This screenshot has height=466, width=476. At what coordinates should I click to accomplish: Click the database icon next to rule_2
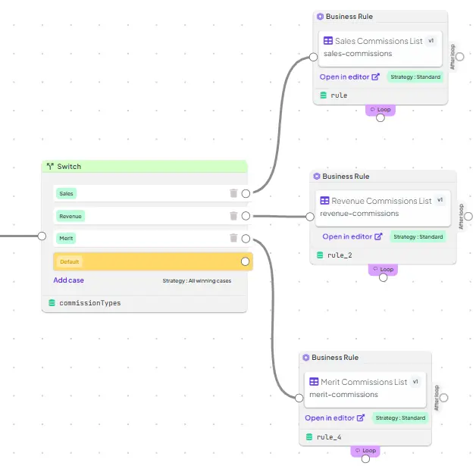320,255
